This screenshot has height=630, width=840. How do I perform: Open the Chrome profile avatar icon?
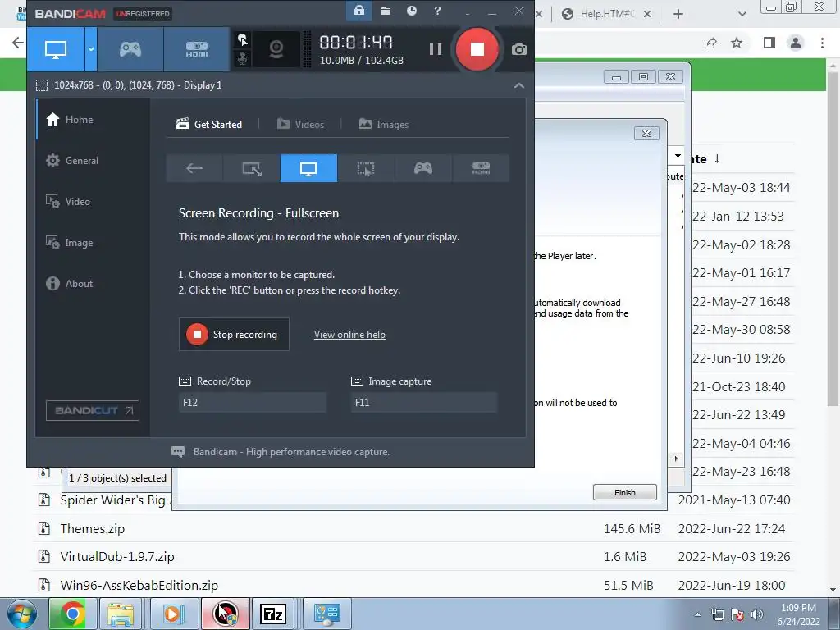point(796,43)
